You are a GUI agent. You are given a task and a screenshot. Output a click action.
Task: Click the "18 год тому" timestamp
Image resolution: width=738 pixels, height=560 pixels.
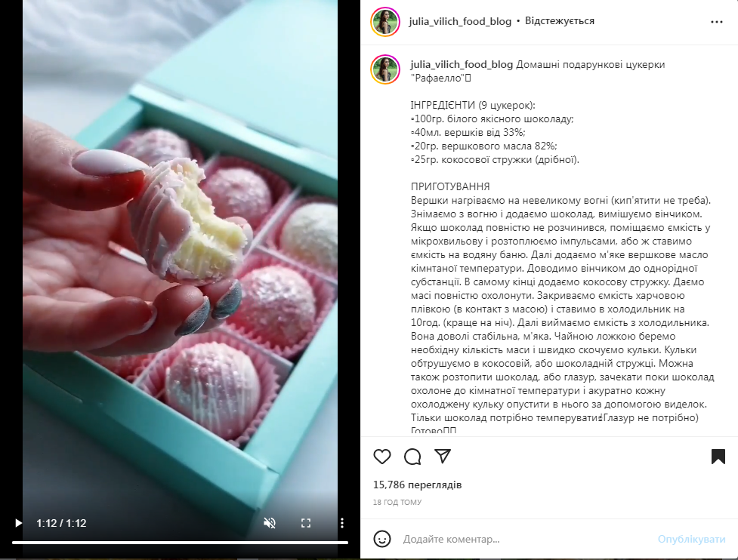tap(397, 502)
